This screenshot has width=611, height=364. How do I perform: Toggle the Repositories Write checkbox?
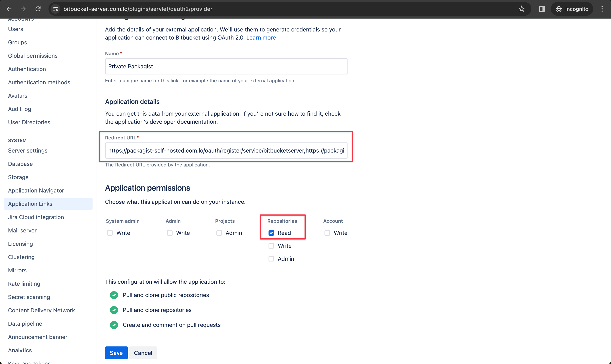click(271, 246)
